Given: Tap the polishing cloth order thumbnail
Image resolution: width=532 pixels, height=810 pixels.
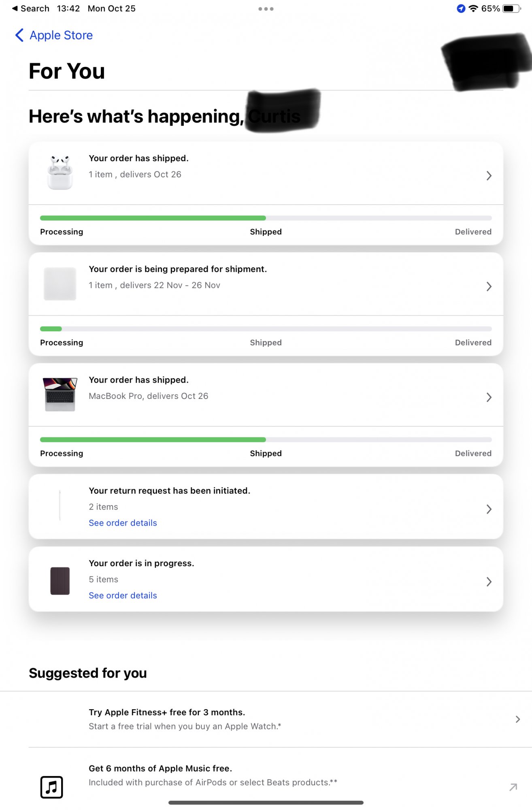Looking at the screenshot, I should (x=60, y=284).
